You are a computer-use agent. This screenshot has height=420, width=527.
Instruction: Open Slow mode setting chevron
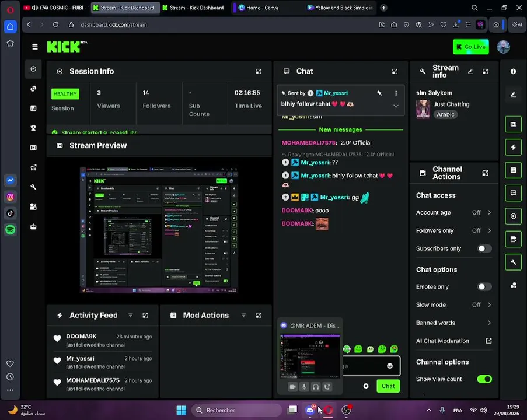coord(489,304)
